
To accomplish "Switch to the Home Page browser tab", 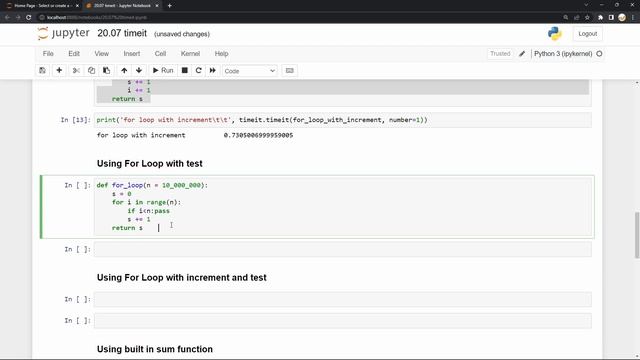I will tap(42, 6).
